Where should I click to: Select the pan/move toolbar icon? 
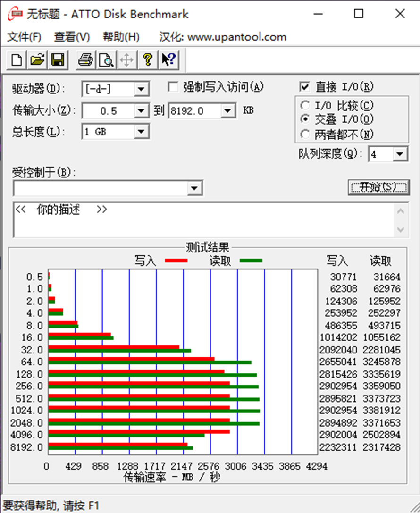(x=126, y=60)
